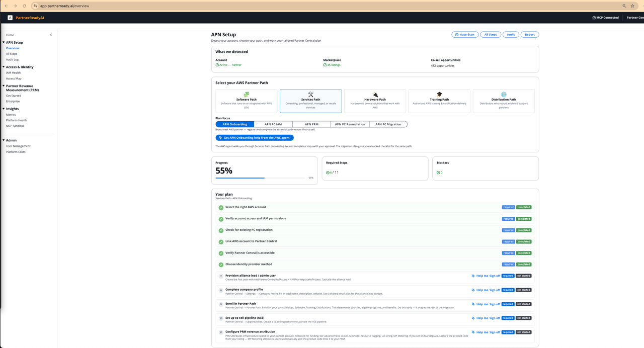Switch plan focus to APN PRM

[311, 124]
